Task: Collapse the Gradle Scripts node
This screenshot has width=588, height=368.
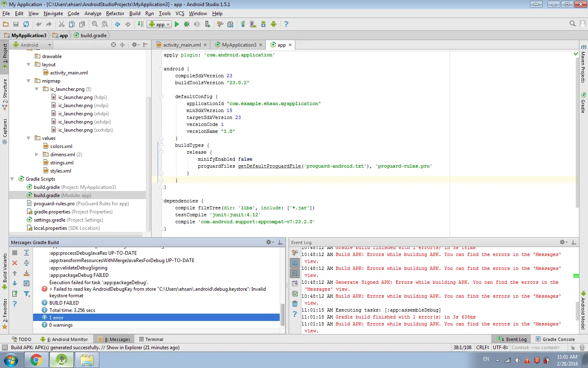Action: tap(12, 179)
